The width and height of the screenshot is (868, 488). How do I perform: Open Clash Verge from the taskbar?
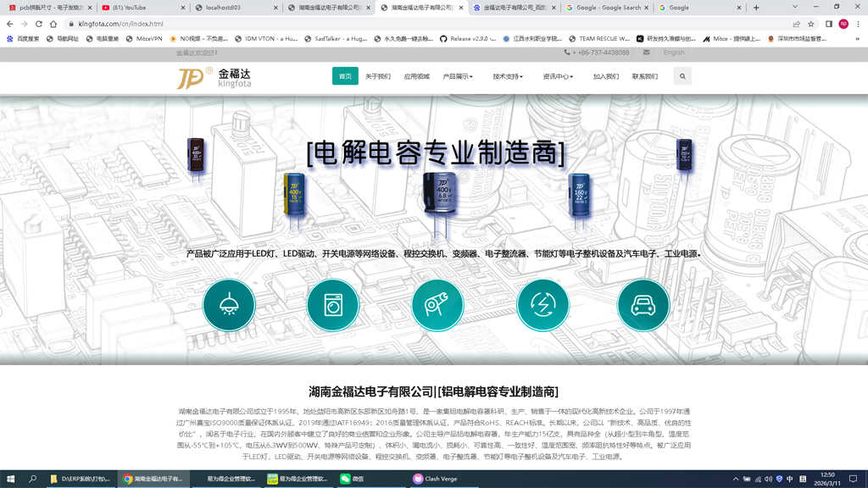[x=436, y=479]
